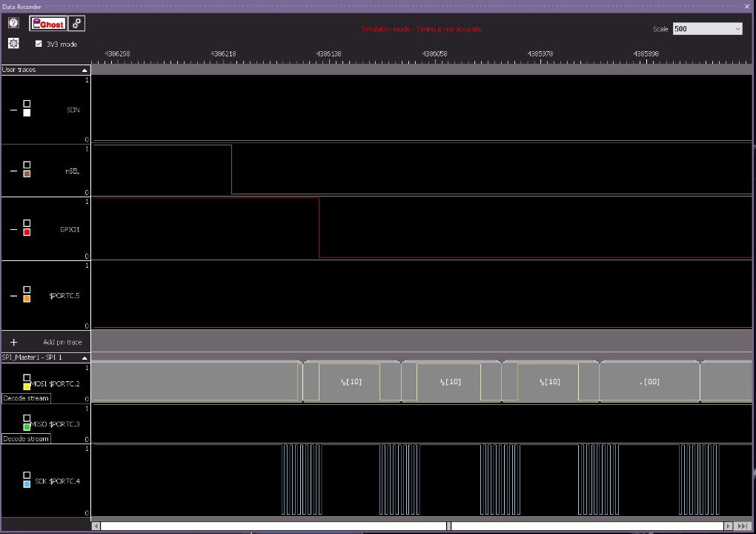Toggle the checkbox above the nSEL color swatch

click(x=27, y=165)
